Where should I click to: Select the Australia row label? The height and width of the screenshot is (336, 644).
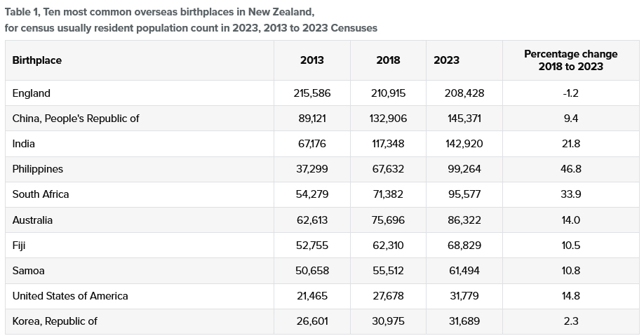(32, 220)
